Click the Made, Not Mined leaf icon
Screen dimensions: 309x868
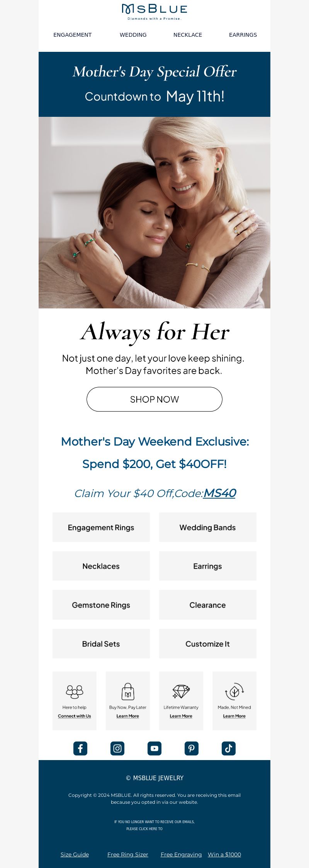pyautogui.click(x=234, y=692)
